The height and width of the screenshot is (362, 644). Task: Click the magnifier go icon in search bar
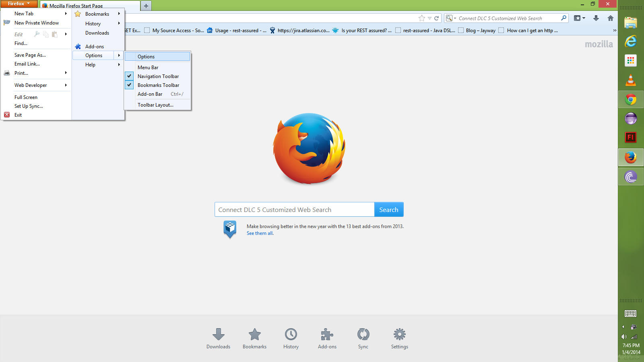tap(563, 18)
